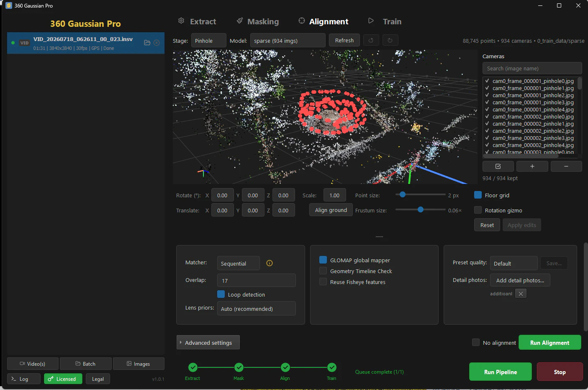
Task: Click the Licensed button
Action: coord(63,379)
